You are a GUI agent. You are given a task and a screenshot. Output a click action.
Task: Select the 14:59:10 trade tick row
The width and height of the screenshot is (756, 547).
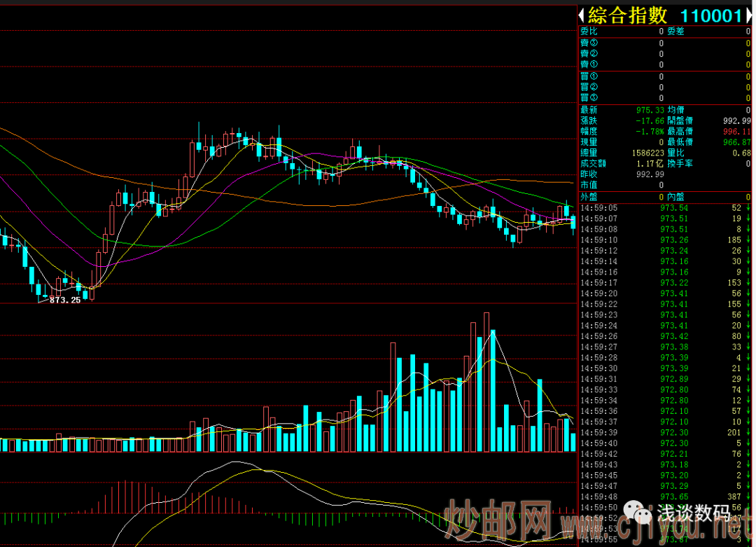(x=665, y=240)
